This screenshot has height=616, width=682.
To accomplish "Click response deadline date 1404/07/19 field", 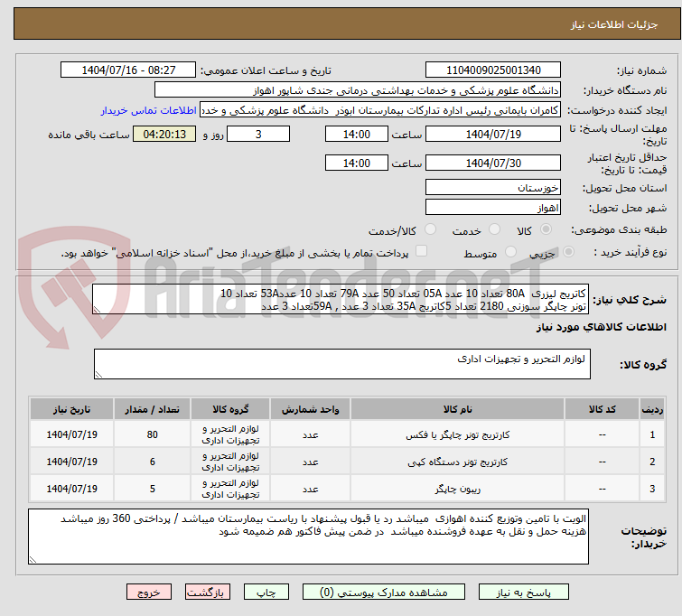I will pos(493,134).
